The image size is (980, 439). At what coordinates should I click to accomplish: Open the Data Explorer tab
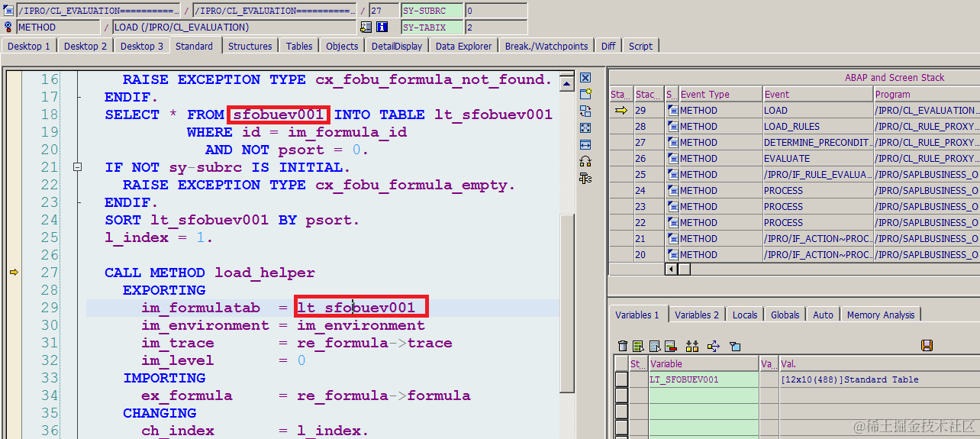coord(464,46)
